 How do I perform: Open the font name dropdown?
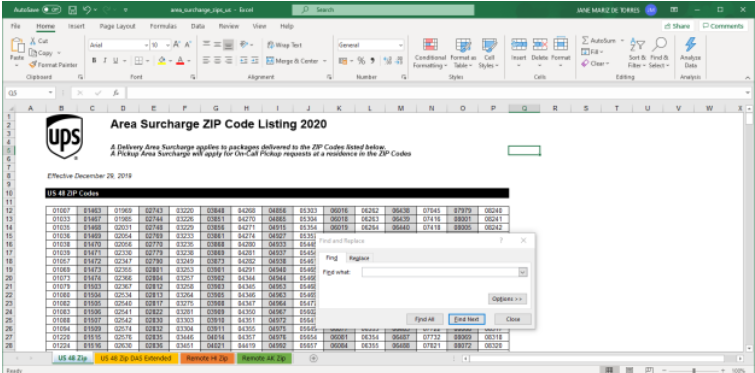click(146, 45)
